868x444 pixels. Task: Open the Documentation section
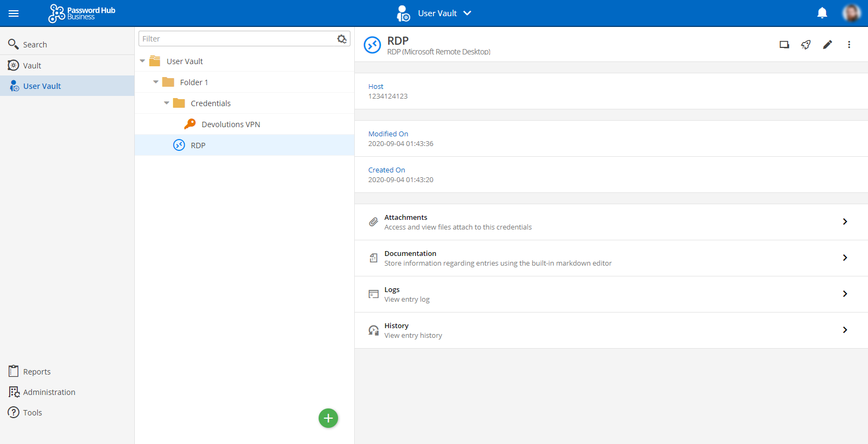coord(611,258)
